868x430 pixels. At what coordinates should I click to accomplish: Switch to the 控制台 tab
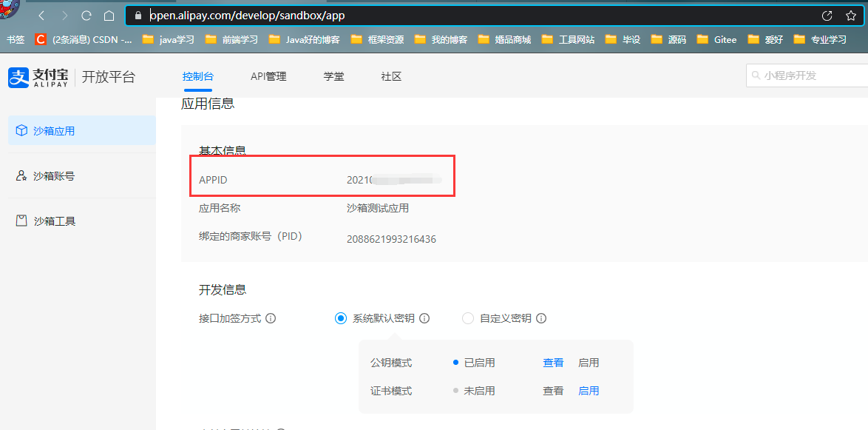click(198, 76)
